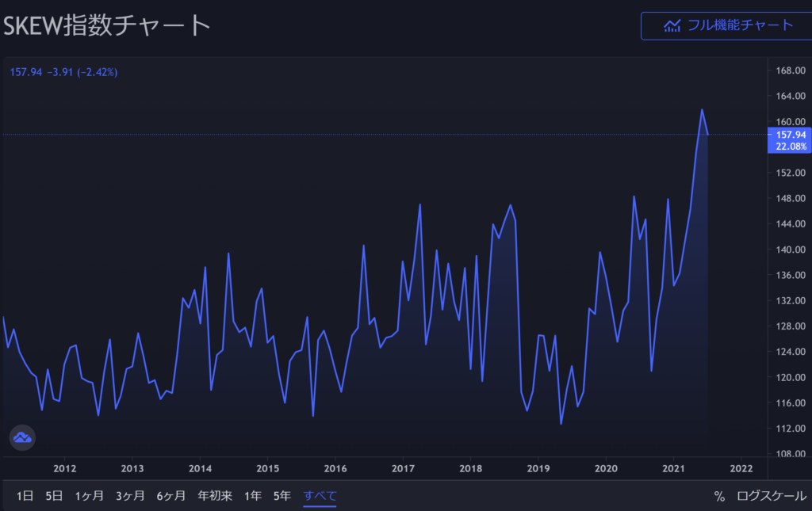Click the 157.94 current price label on axis
The image size is (812, 511).
pyautogui.click(x=791, y=135)
